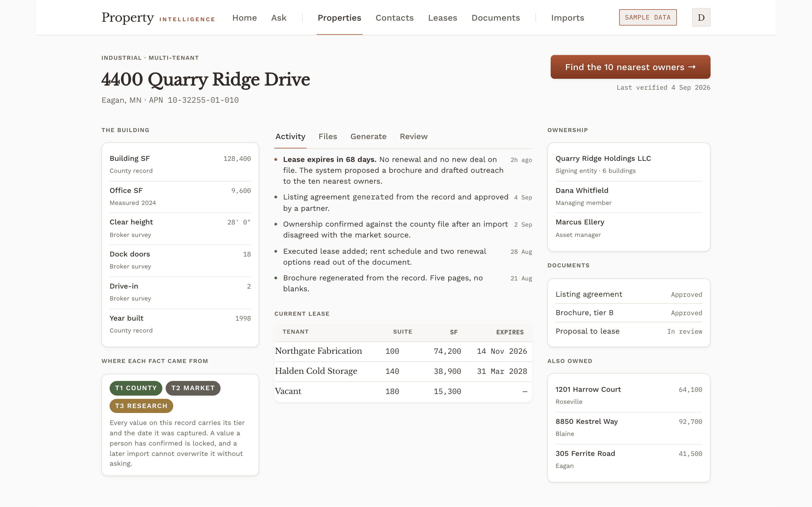Screen dimensions: 812x507
Task: Click the 31 Mar 2028 expiry date
Action: click(x=502, y=371)
